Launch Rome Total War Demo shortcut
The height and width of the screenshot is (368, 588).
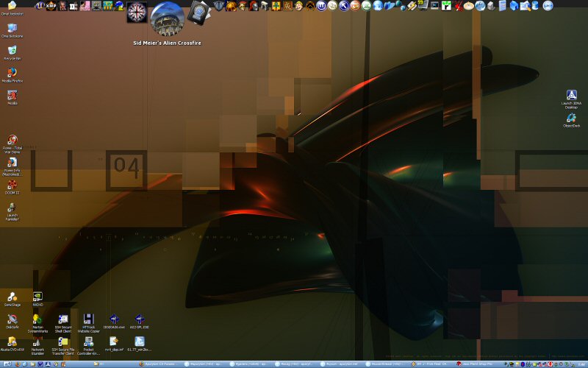tap(12, 140)
